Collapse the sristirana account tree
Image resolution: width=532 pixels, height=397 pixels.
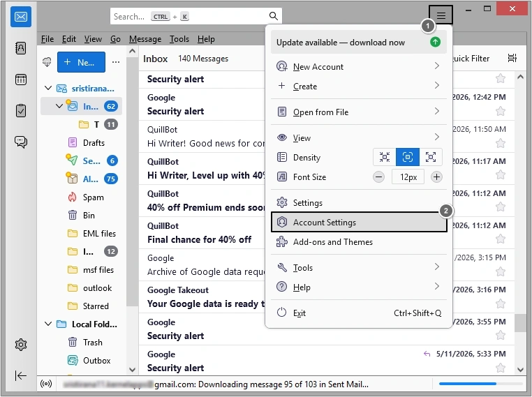click(x=48, y=88)
